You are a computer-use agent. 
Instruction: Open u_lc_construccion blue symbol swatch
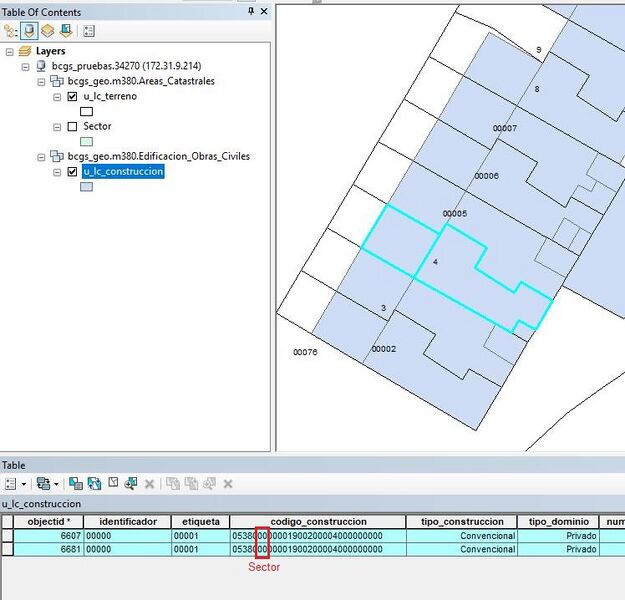coord(86,187)
